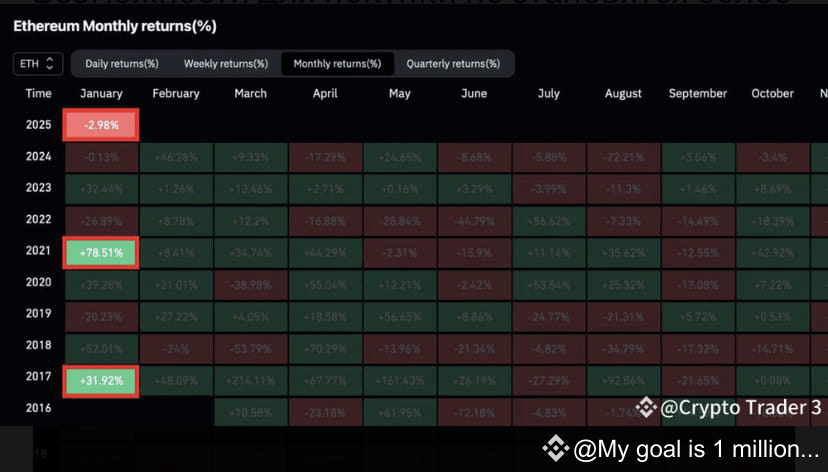Click the April column header
This screenshot has height=472, width=828.
pyautogui.click(x=325, y=93)
